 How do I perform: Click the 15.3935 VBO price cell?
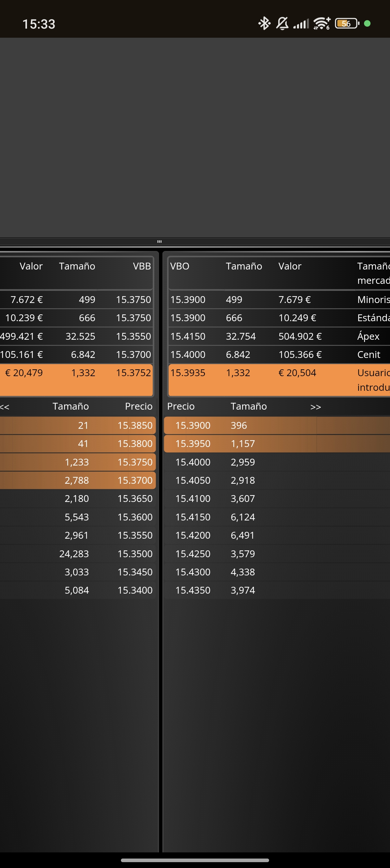tap(188, 373)
